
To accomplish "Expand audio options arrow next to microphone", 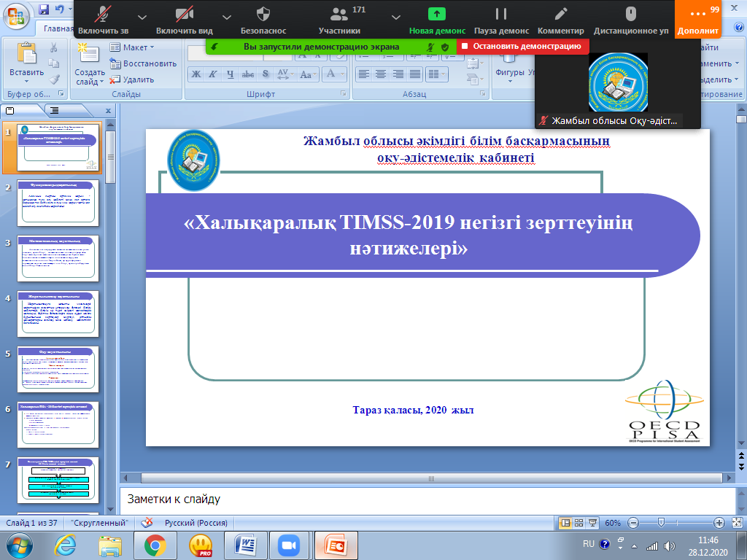I will (x=142, y=17).
